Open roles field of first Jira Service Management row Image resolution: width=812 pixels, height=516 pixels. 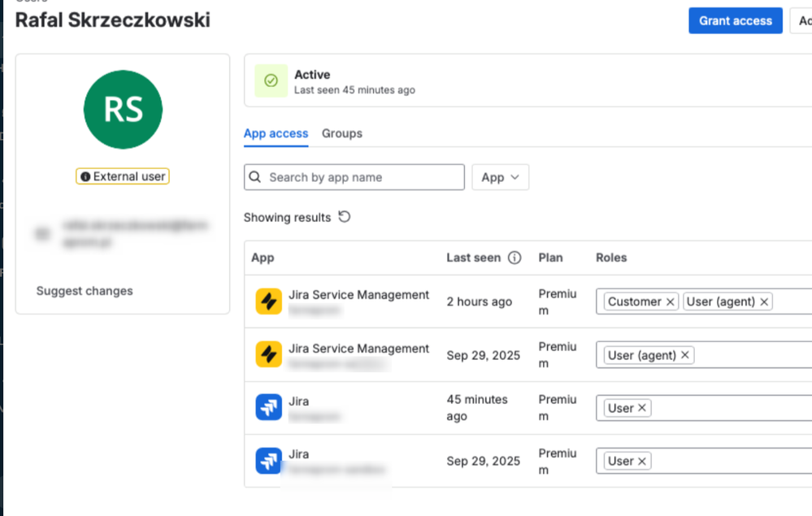[704, 301]
